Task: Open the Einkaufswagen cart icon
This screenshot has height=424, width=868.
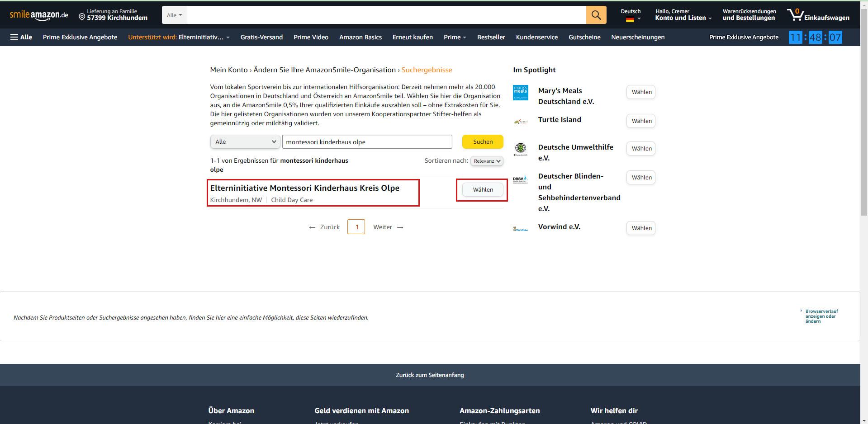Action: (x=818, y=15)
